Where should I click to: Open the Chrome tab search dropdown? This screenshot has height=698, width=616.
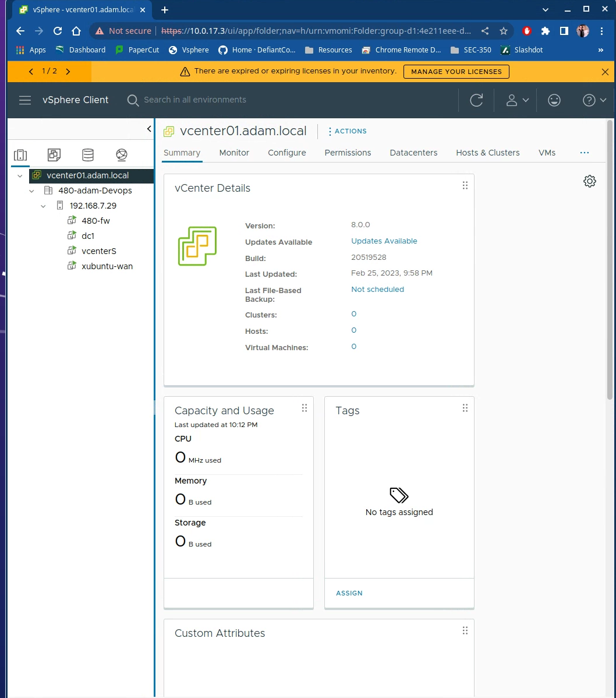pyautogui.click(x=546, y=9)
